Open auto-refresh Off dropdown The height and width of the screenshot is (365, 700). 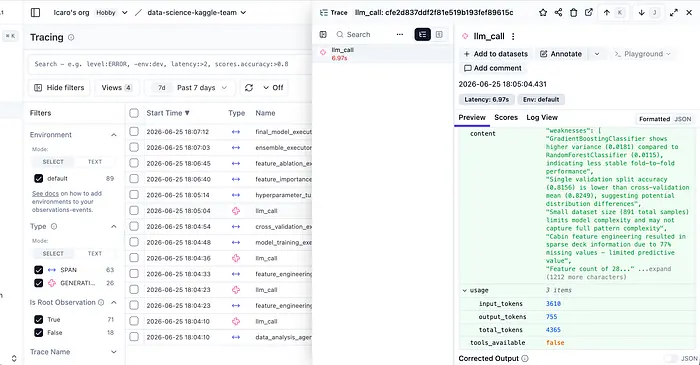[x=273, y=87]
